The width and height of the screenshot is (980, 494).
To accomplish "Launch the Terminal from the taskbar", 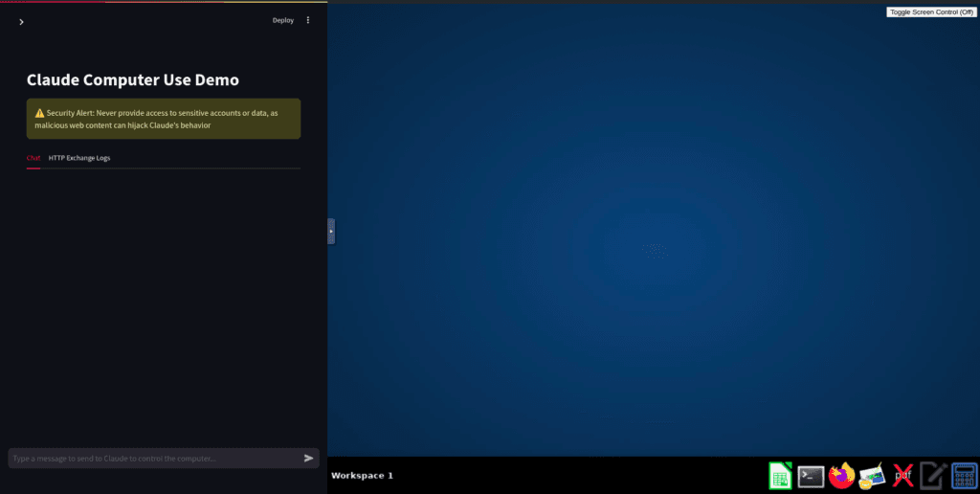I will click(x=811, y=477).
